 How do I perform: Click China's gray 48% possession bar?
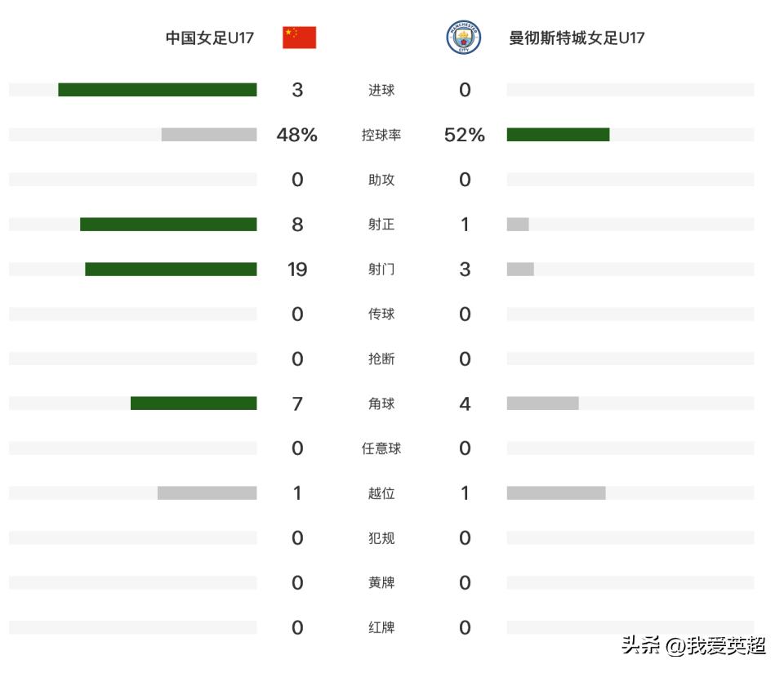(209, 135)
